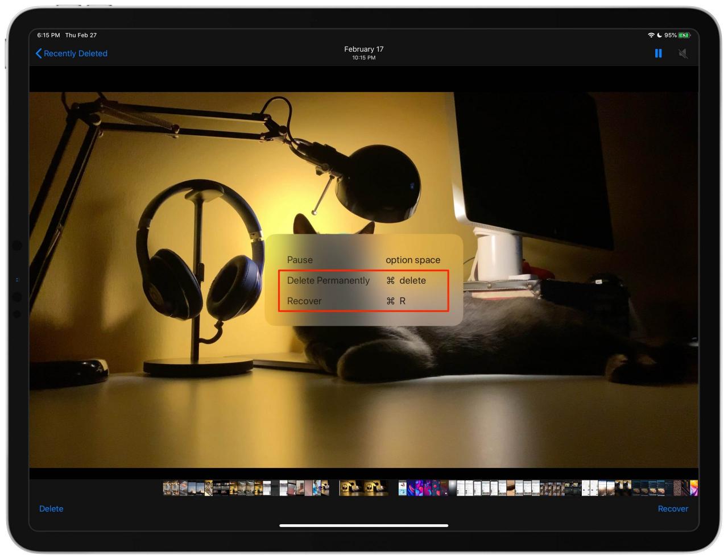Tap the Wi-Fi icon in status bar
Image resolution: width=728 pixels, height=560 pixels.
click(x=651, y=35)
